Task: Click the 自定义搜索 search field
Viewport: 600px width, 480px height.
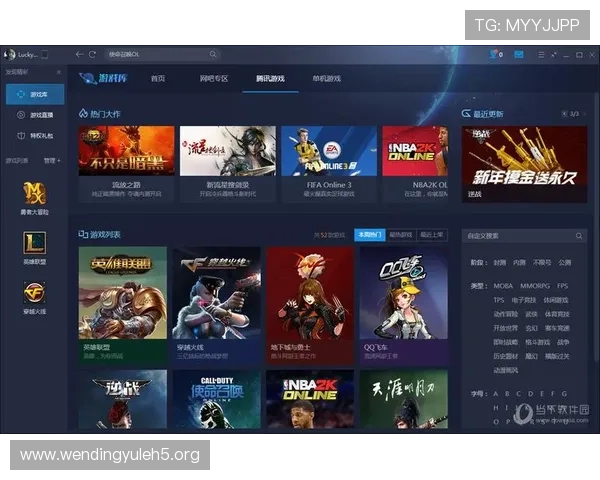Action: click(520, 236)
